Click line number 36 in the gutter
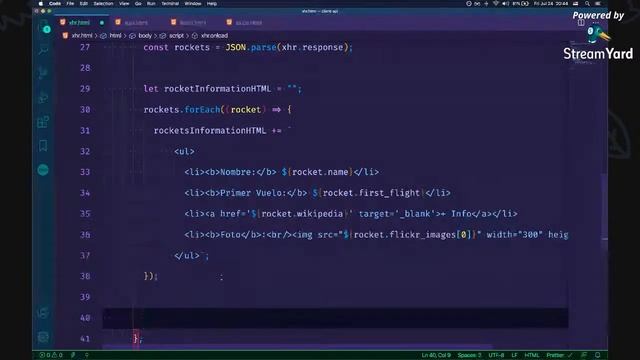 click(x=85, y=235)
